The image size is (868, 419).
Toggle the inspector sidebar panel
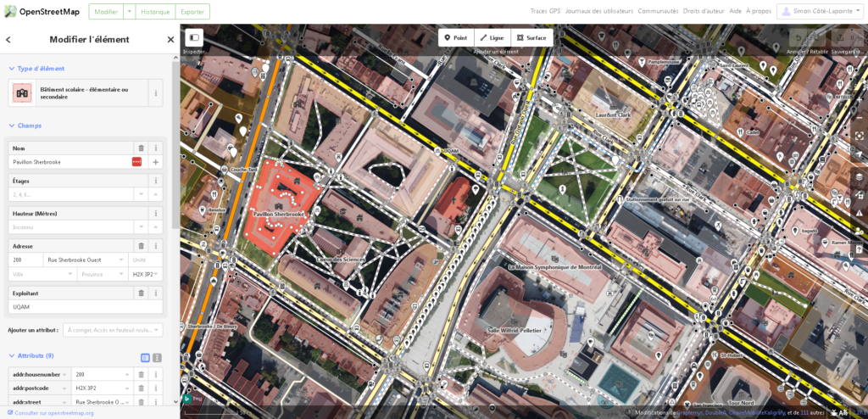click(194, 37)
